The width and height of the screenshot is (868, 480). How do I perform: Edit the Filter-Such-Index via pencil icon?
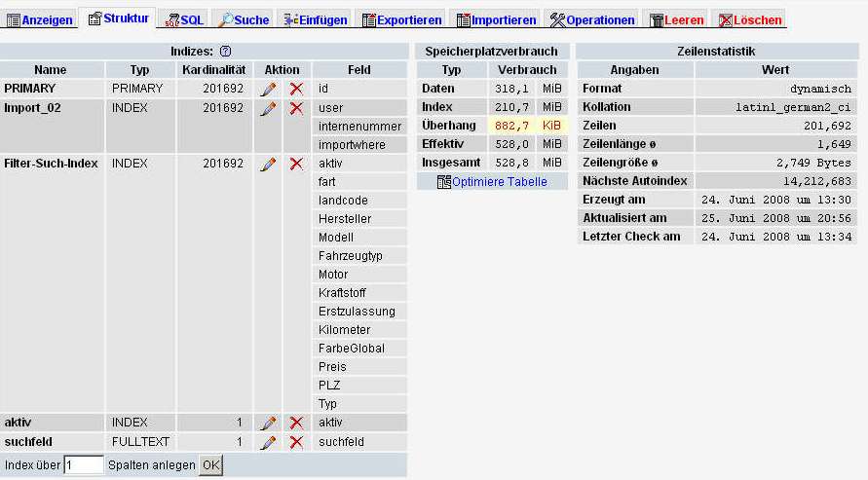tap(268, 164)
